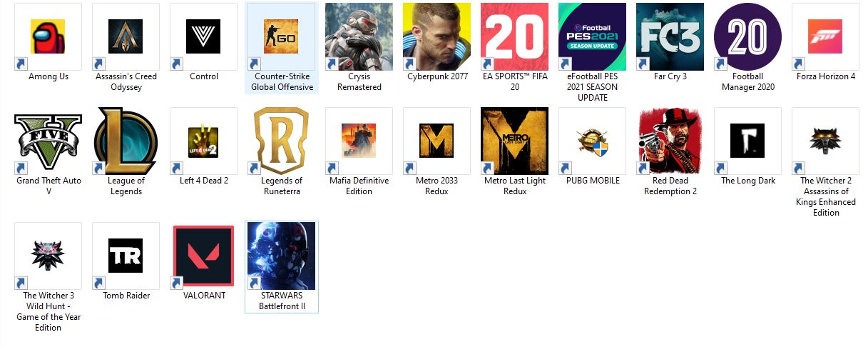Image resolution: width=868 pixels, height=347 pixels.
Task: Click the Forza Horizon 4 icon
Action: click(826, 36)
